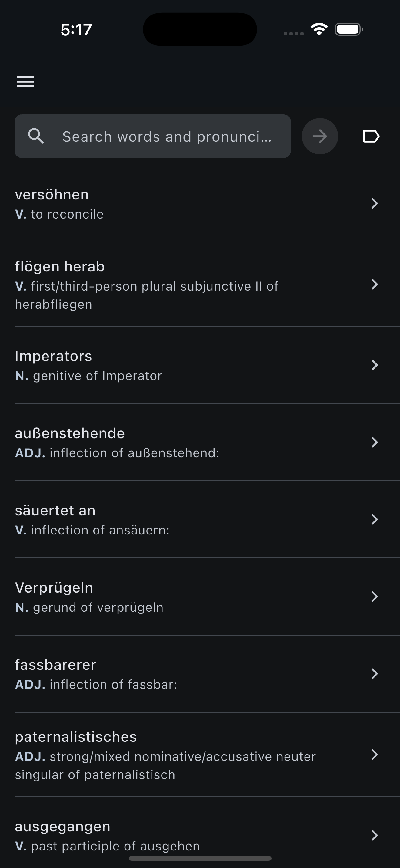Open the hamburger navigation menu

26,82
